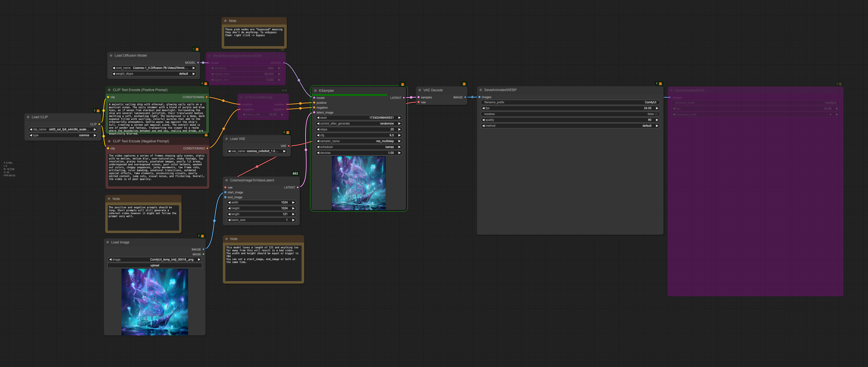Click the fox badge above the KSampler node
Image resolution: width=868 pixels, height=367 pixels.
coord(402,84)
